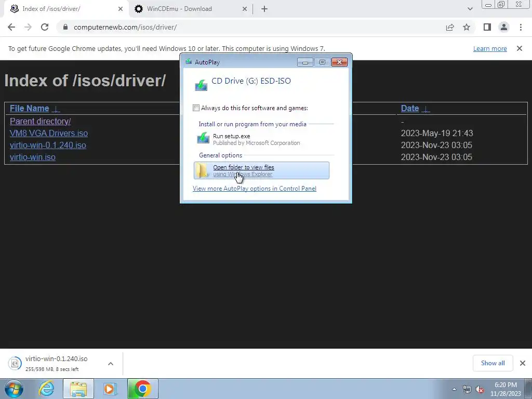
Task: Bookmark this page with the star icon
Action: [467, 27]
